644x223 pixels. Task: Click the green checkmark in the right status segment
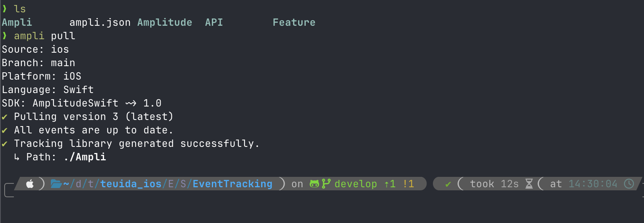pyautogui.click(x=448, y=185)
